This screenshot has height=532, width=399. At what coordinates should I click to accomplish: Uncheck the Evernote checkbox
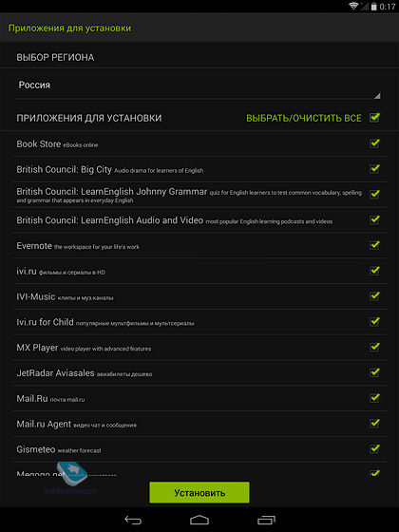374,245
